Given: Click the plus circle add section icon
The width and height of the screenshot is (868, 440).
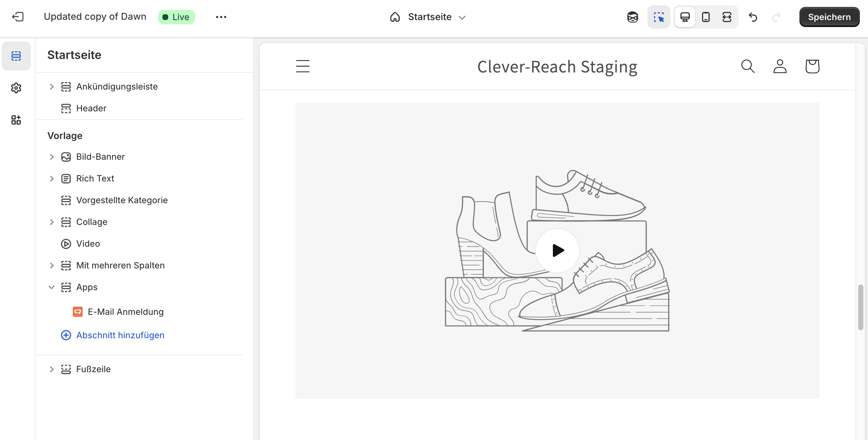Looking at the screenshot, I should click(x=66, y=335).
